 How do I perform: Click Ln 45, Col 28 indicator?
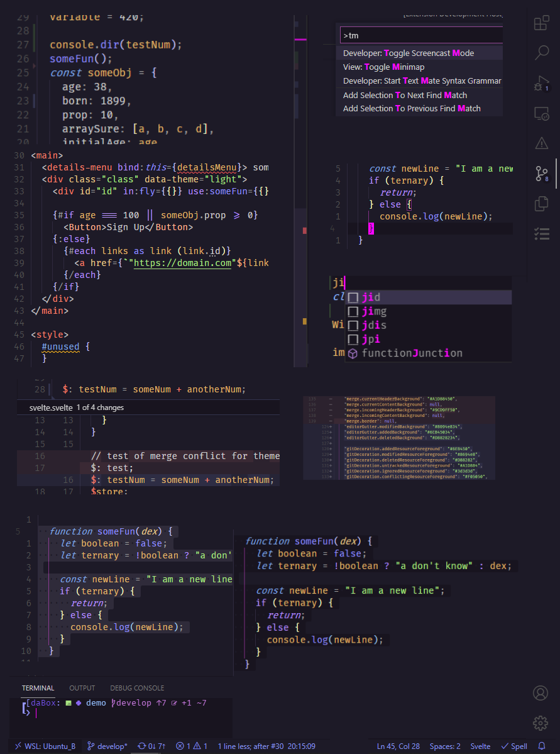click(x=398, y=746)
